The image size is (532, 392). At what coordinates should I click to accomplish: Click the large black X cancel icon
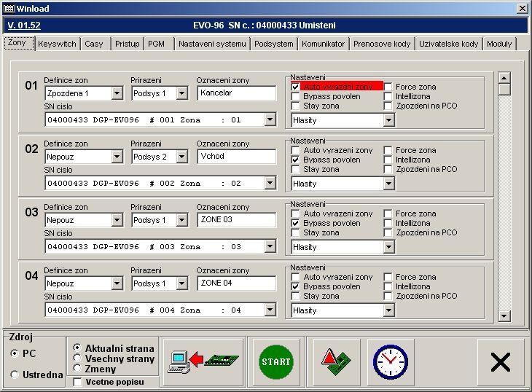500,361
